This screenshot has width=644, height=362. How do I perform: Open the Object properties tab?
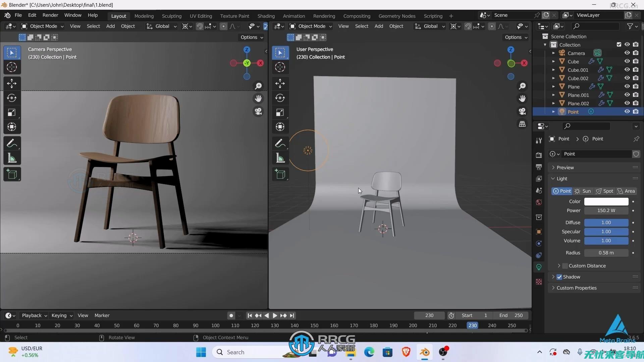click(x=539, y=232)
